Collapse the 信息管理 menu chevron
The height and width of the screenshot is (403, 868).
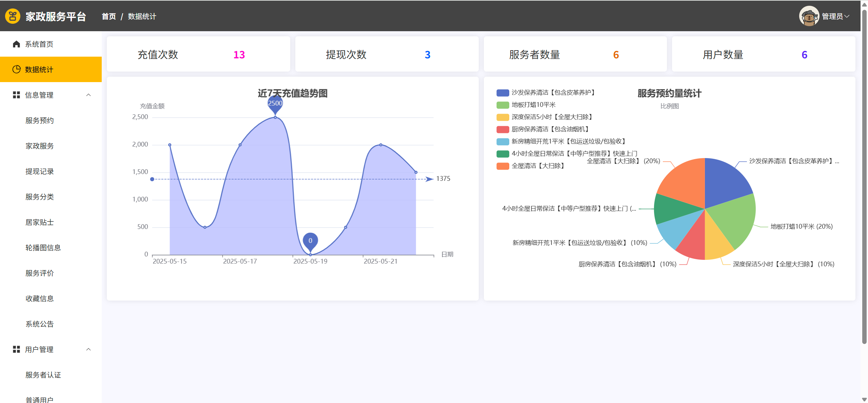point(88,95)
